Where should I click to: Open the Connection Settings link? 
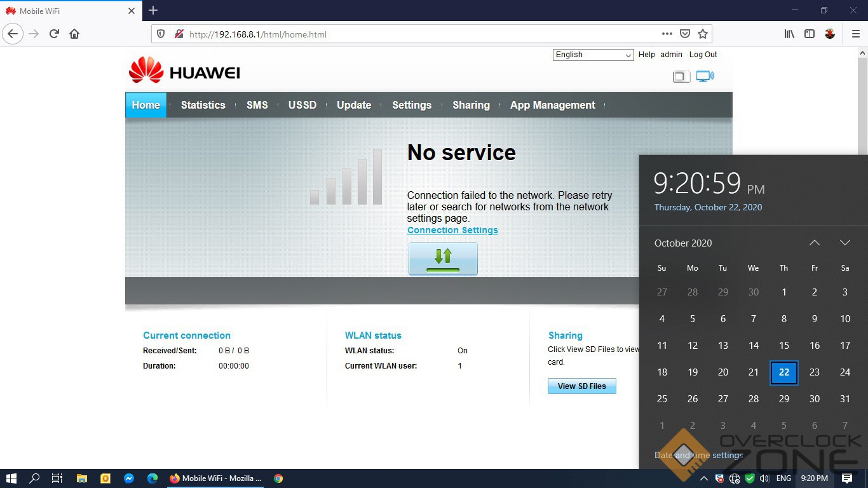click(452, 230)
